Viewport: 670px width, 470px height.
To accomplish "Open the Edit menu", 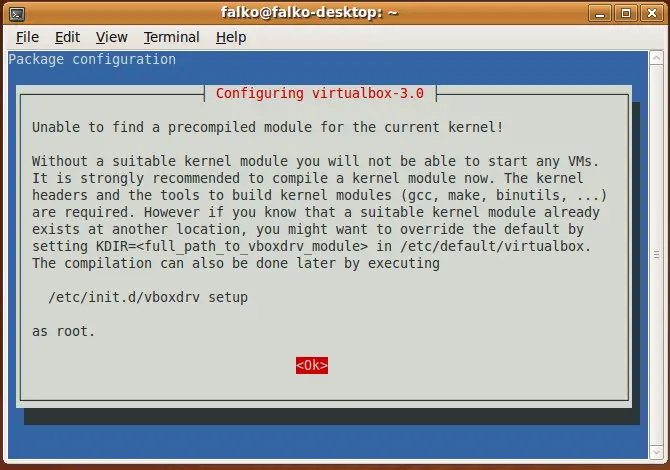I will tap(68, 38).
